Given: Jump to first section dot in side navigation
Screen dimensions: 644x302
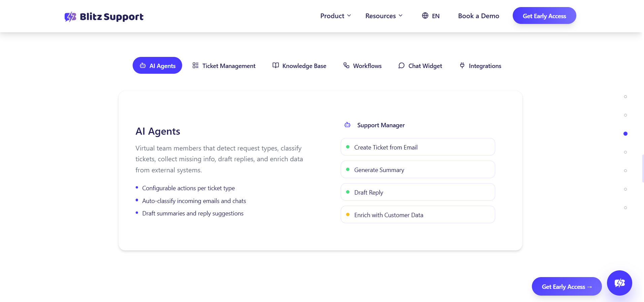Looking at the screenshot, I should 625,97.
